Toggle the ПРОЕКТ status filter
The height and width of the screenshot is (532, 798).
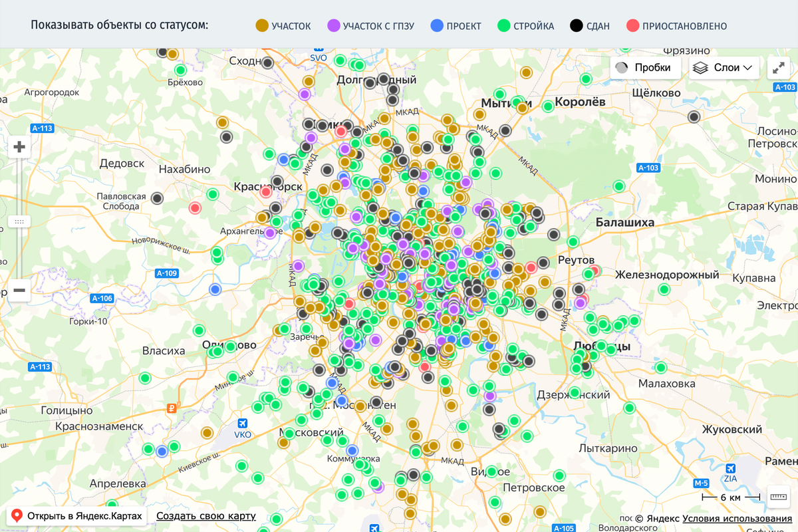pos(456,26)
